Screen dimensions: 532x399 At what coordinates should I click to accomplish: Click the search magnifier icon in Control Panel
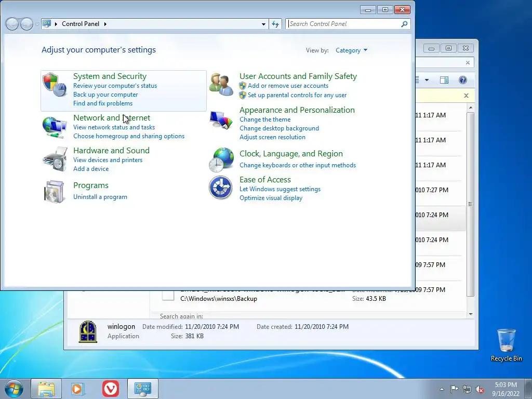point(404,24)
